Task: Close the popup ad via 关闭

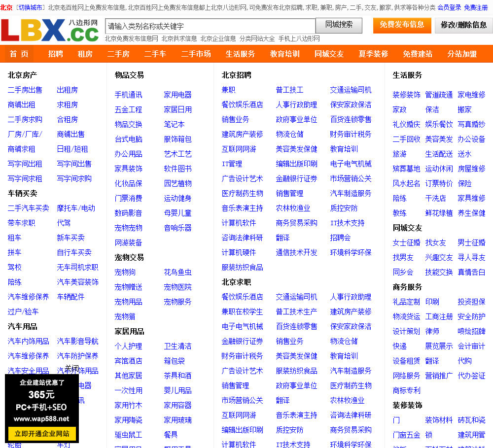Action: pyautogui.click(x=71, y=369)
